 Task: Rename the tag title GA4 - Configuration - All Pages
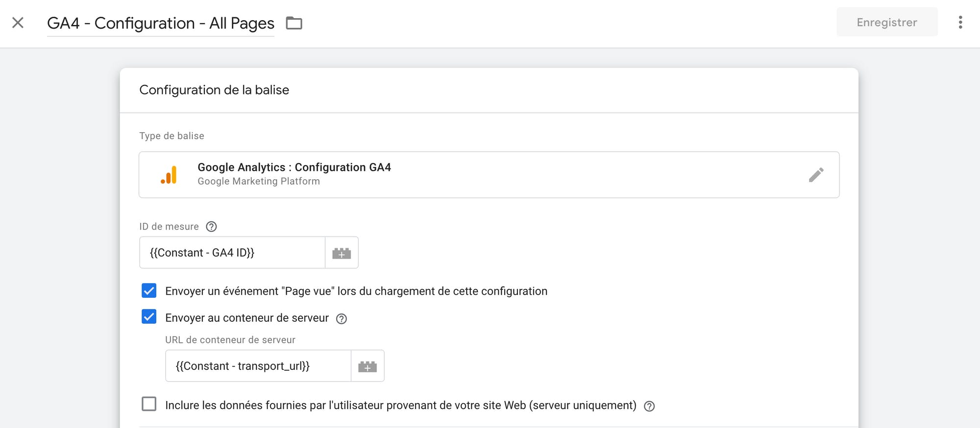(161, 23)
